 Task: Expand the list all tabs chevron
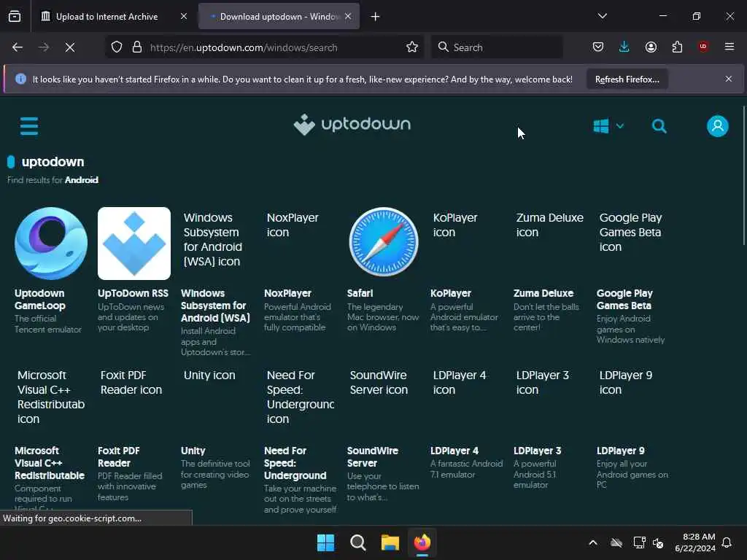602,16
